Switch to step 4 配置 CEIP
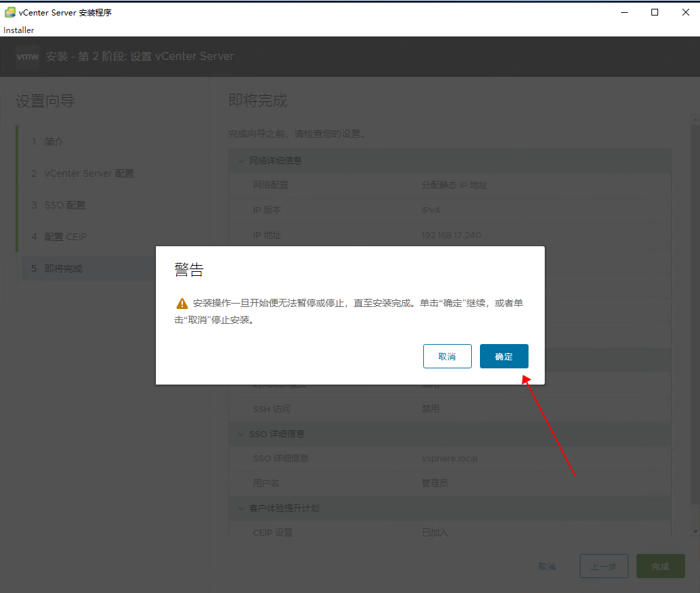Screen dimensions: 700x593 (x=59, y=237)
